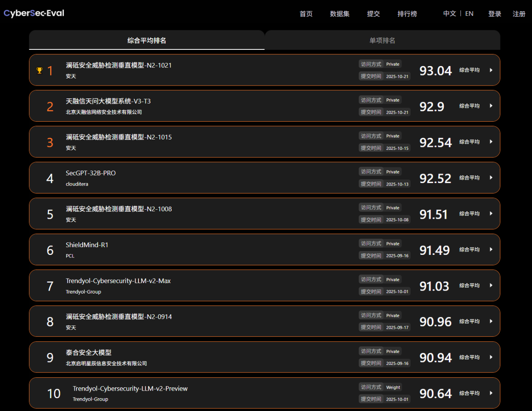Click the CyberSec-Eval logo

click(x=34, y=13)
